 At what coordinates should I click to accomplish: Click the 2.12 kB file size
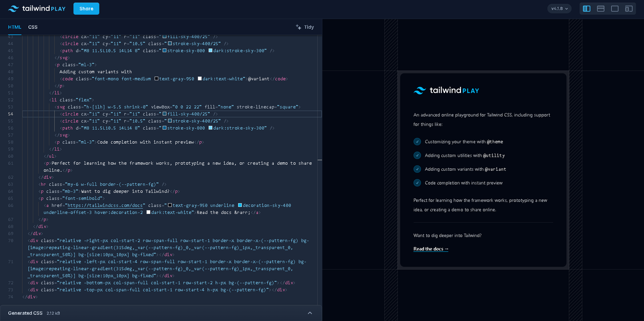coord(53,313)
